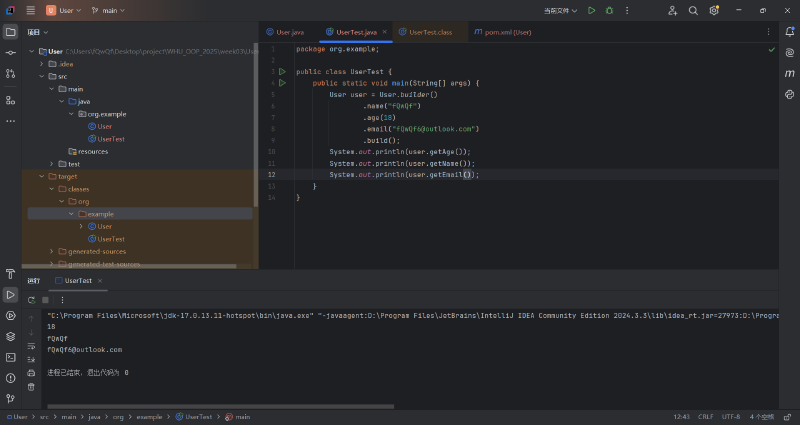Click the Stop button in Run panel

pyautogui.click(x=45, y=300)
